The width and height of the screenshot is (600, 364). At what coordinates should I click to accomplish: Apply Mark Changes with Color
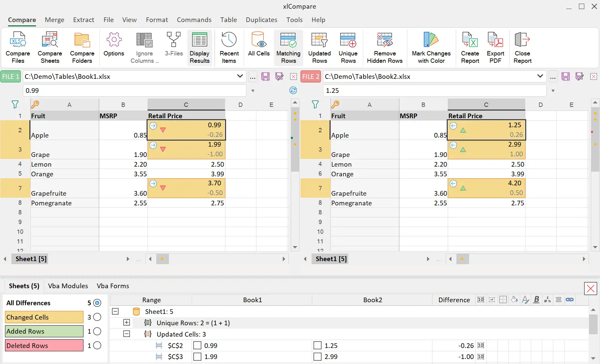click(x=431, y=47)
